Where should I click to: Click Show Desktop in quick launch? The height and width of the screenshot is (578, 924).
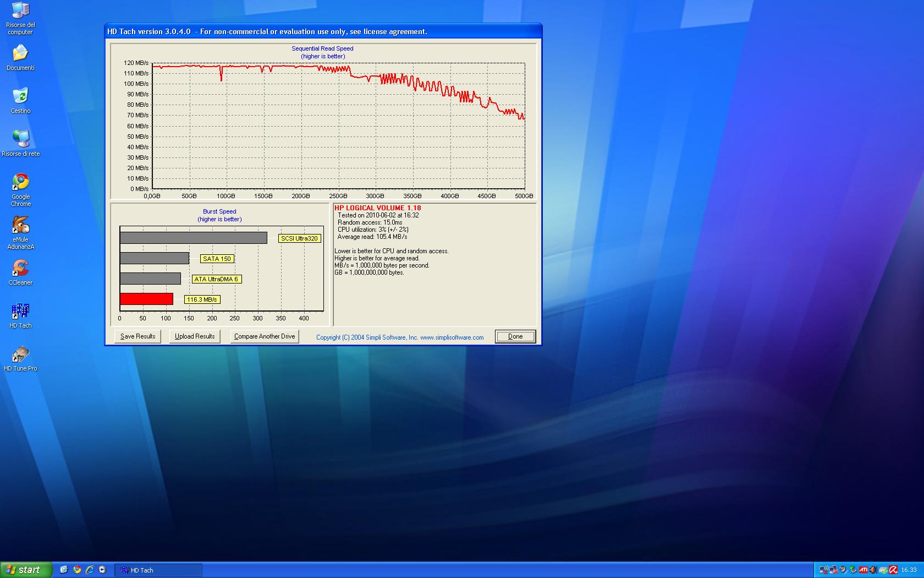pyautogui.click(x=64, y=570)
